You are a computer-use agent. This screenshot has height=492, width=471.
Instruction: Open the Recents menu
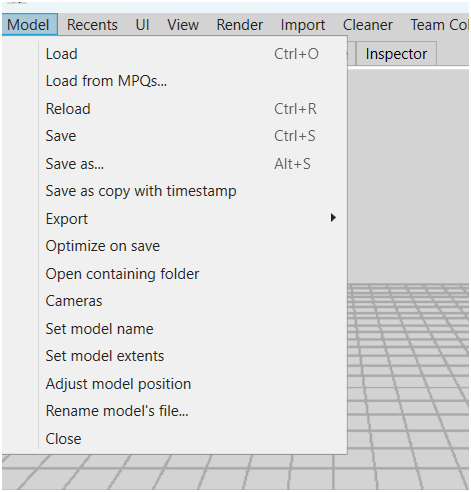pyautogui.click(x=92, y=25)
